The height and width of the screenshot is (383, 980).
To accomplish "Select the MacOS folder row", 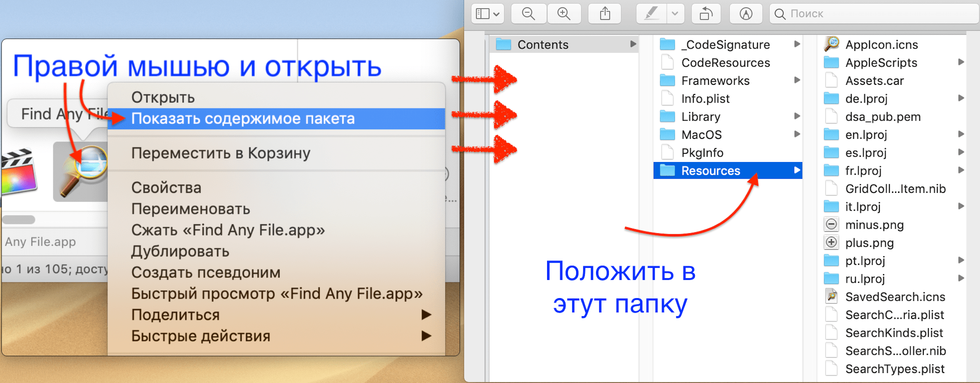I will (728, 134).
